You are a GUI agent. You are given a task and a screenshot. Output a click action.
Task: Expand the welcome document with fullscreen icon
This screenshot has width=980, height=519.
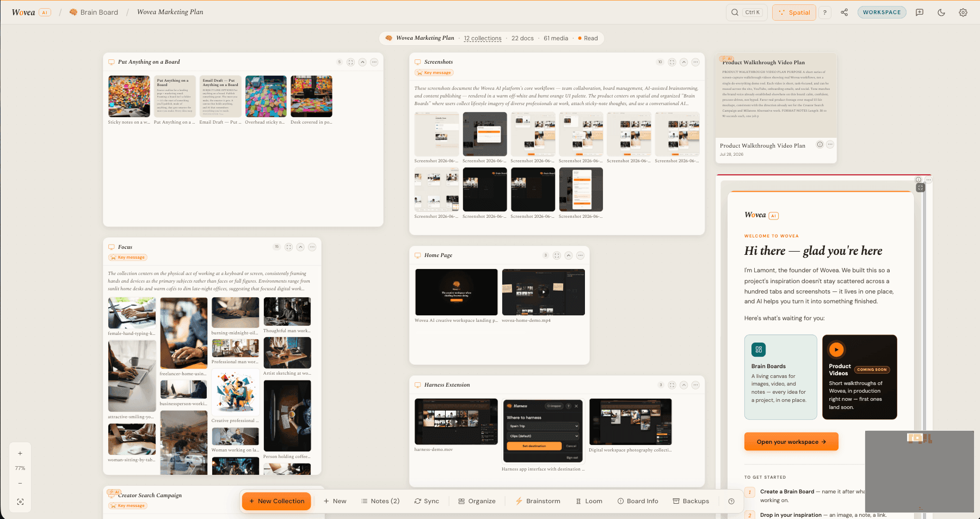(920, 187)
